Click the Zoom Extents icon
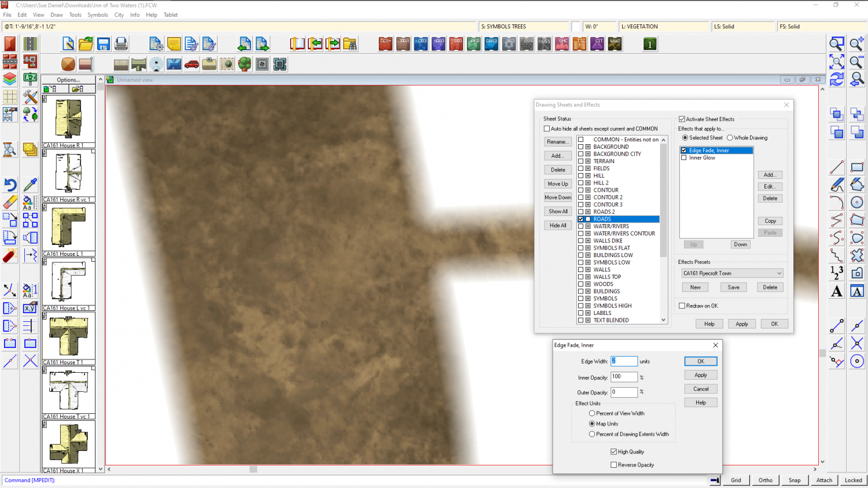This screenshot has height=488, width=868. (837, 62)
